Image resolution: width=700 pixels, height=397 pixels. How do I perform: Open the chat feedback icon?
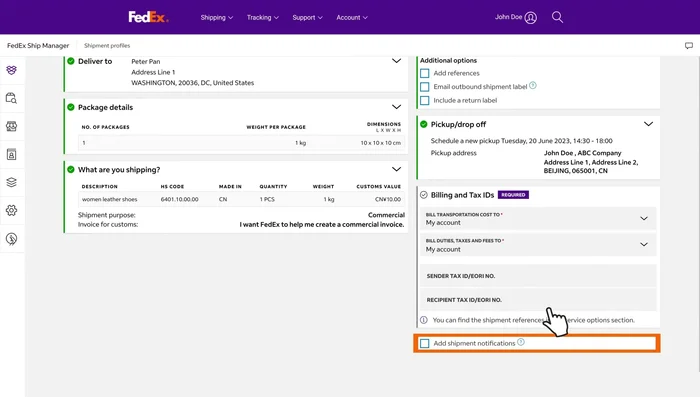point(689,46)
